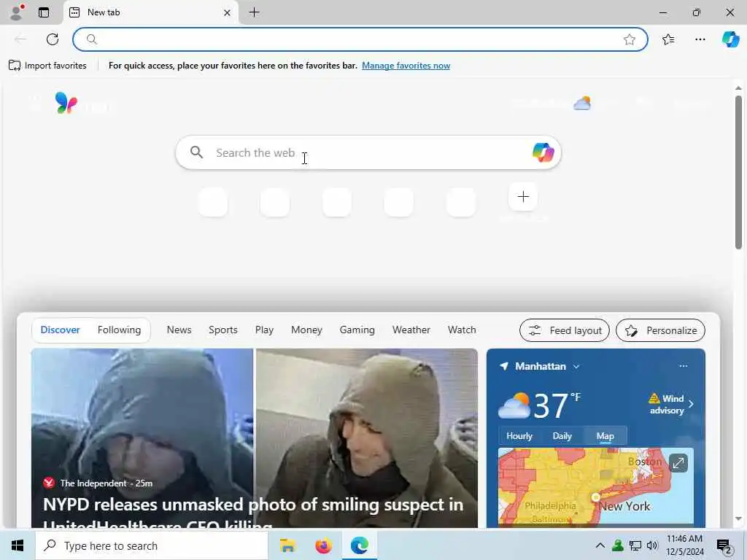Refresh the current page
The image size is (747, 560).
point(53,39)
